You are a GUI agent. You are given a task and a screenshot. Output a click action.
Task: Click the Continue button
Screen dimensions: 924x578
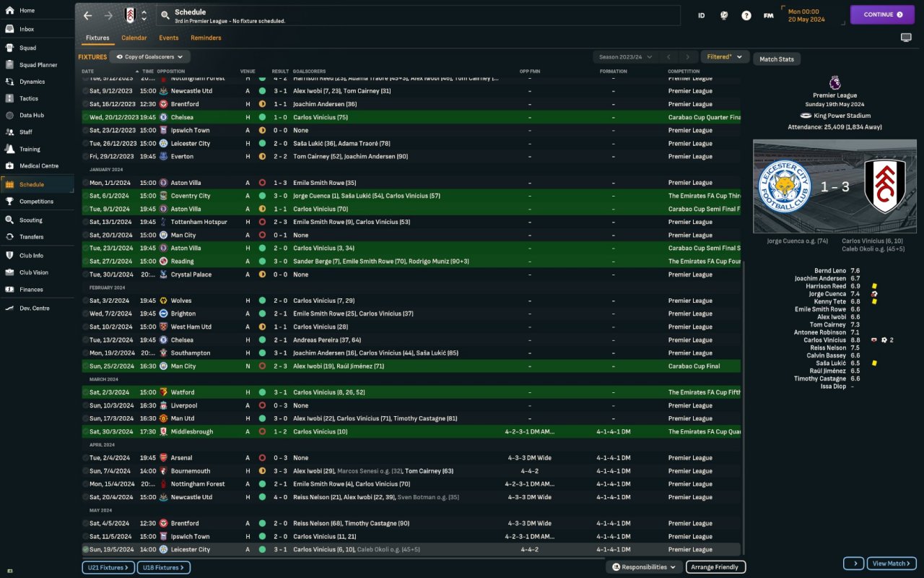click(x=883, y=14)
